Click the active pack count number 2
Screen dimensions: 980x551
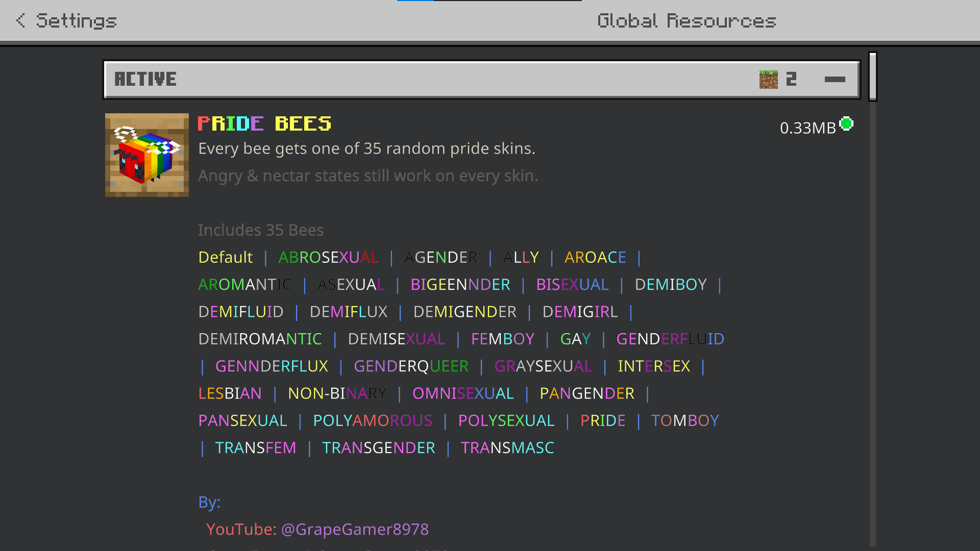pyautogui.click(x=791, y=79)
